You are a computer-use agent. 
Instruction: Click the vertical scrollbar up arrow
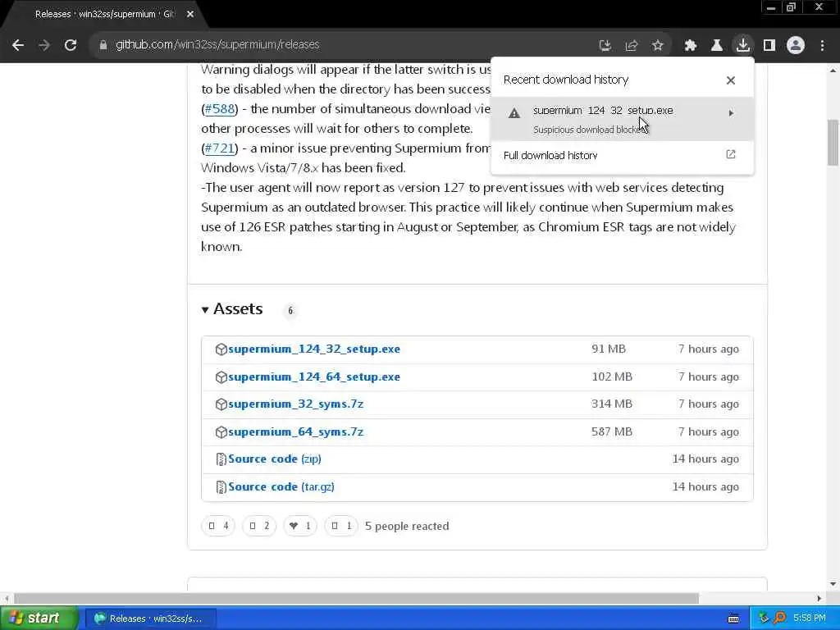pyautogui.click(x=833, y=71)
